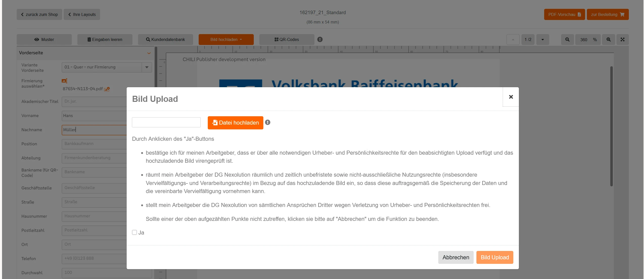Click info icon beside Datei hochladen
Viewport: 644px width, 279px height.
click(268, 123)
